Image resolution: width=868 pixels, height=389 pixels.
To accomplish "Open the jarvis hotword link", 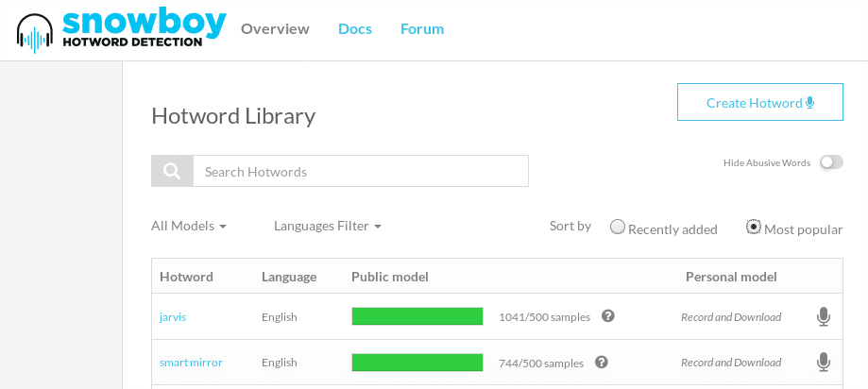I will click(x=173, y=317).
